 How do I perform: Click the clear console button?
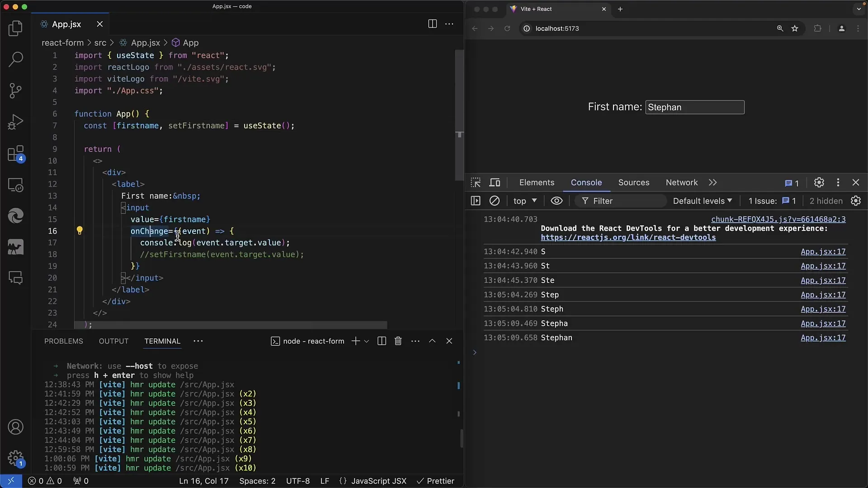click(x=494, y=201)
